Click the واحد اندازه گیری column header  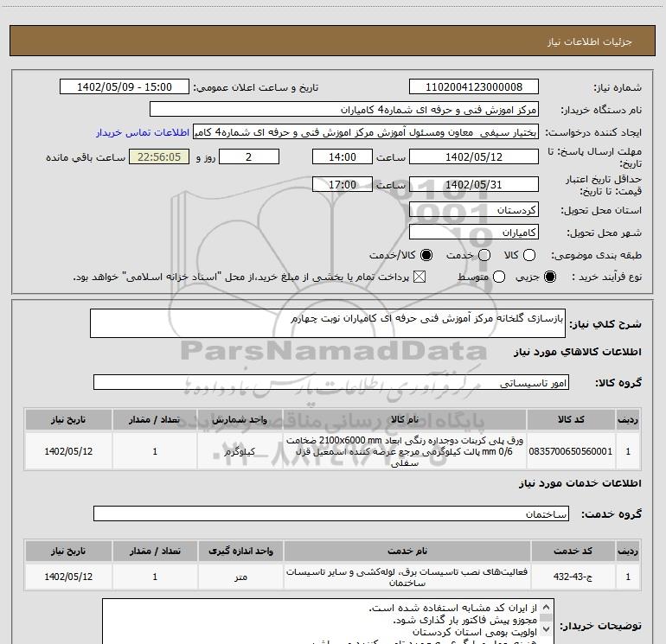click(240, 551)
